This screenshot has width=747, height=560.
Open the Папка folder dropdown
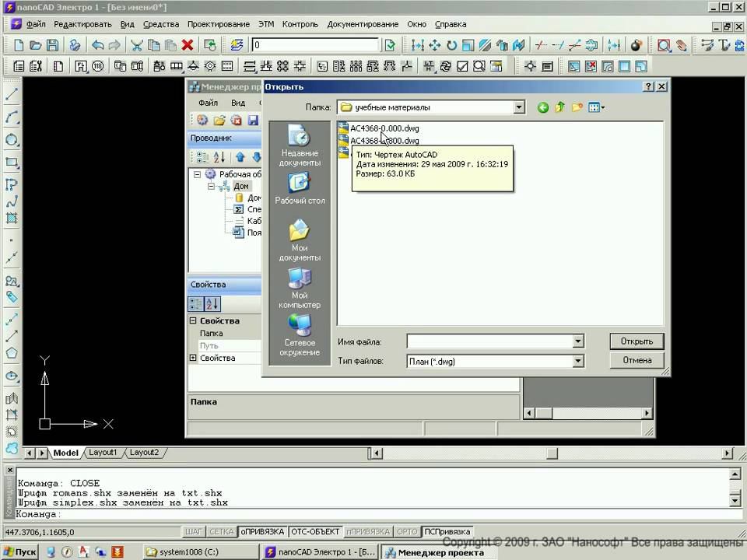pyautogui.click(x=519, y=107)
